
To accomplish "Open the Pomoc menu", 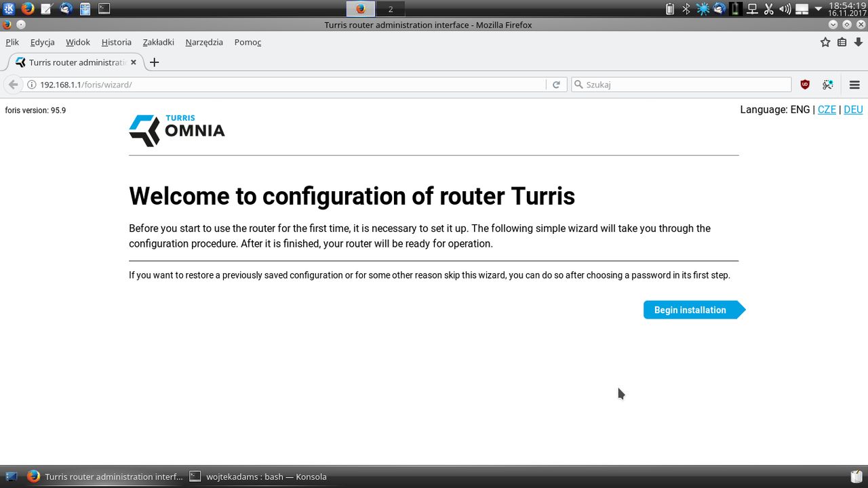I will pos(248,42).
